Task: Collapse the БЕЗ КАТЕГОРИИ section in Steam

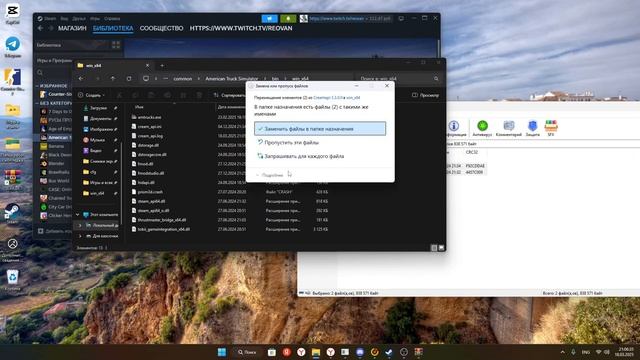Action: (x=37, y=103)
